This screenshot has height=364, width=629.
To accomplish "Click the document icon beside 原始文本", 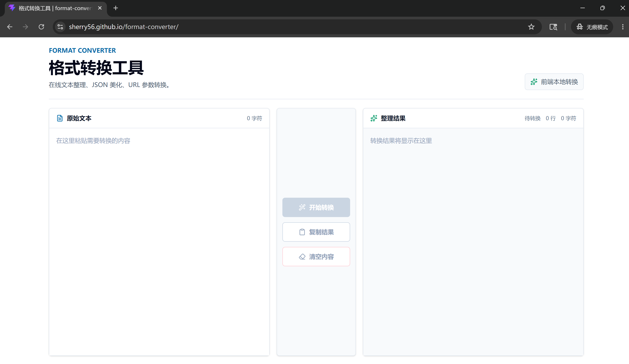I will 60,118.
